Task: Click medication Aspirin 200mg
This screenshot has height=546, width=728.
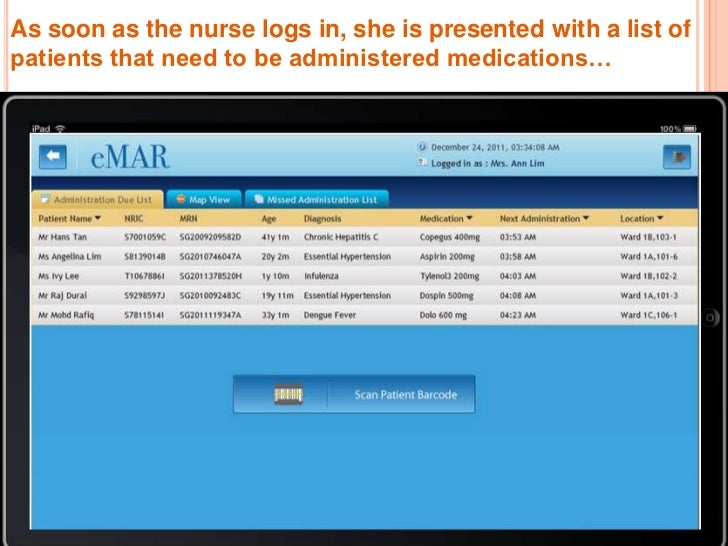Action: tap(447, 257)
